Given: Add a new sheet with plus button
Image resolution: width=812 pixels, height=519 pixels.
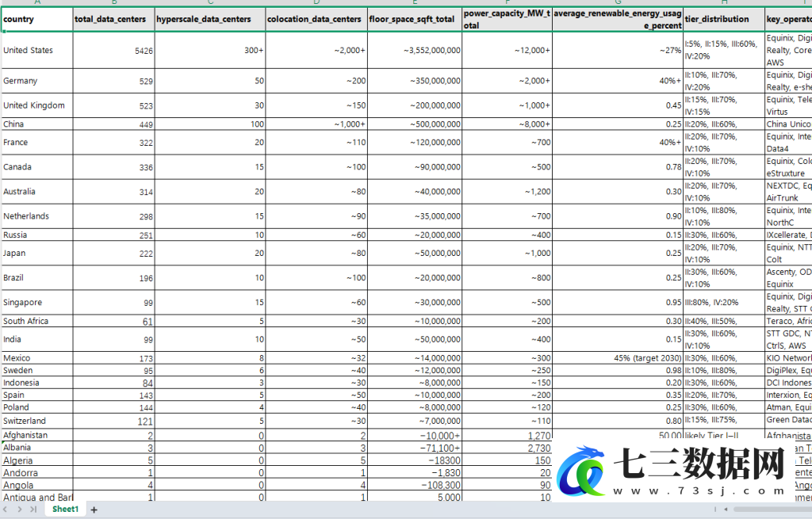Looking at the screenshot, I should click(x=94, y=509).
